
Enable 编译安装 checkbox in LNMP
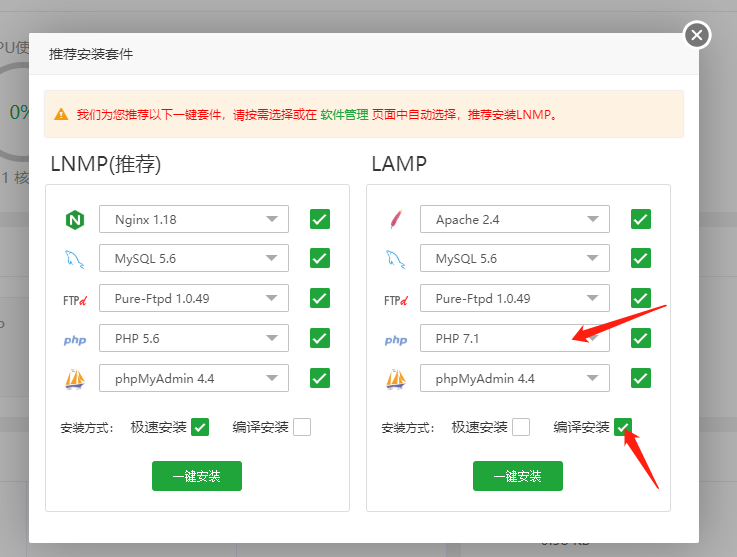[302, 427]
